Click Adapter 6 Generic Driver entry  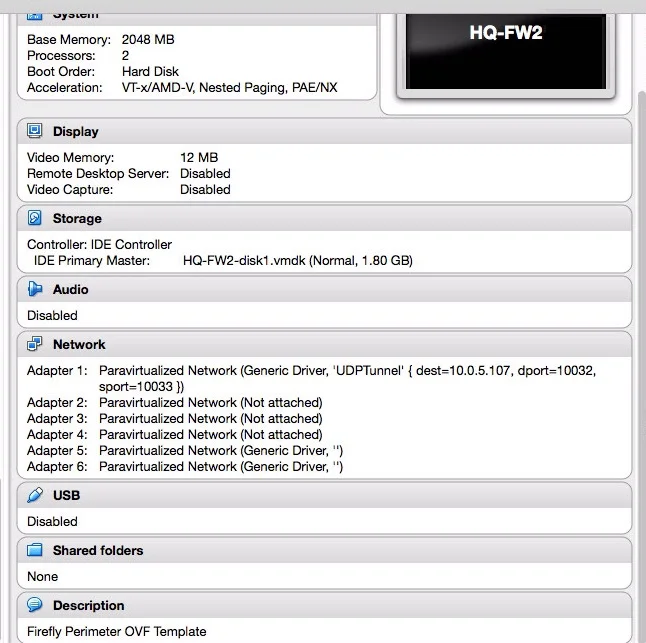[x=221, y=467]
